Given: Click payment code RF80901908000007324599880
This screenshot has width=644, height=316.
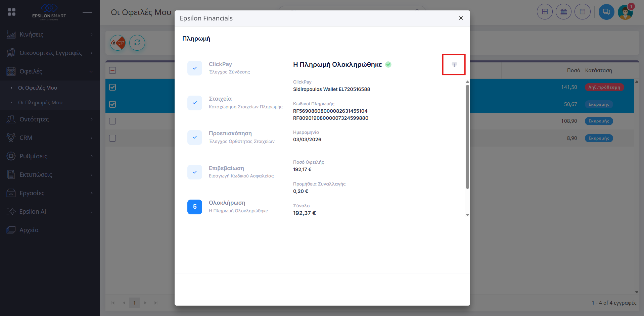Looking at the screenshot, I should click(x=331, y=118).
